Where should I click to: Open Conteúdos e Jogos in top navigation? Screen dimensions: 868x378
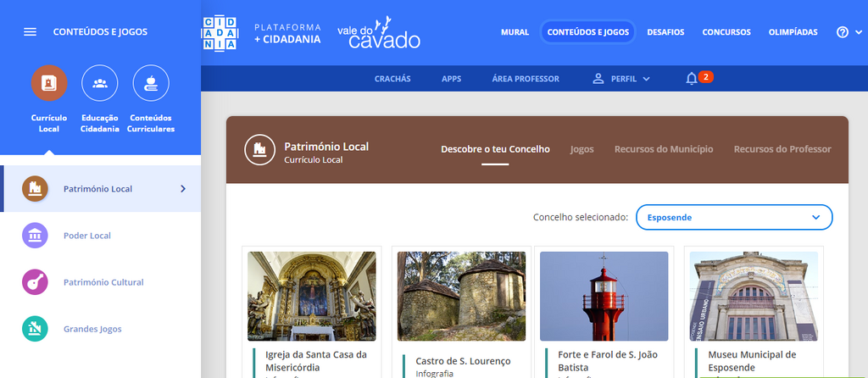[x=588, y=32]
